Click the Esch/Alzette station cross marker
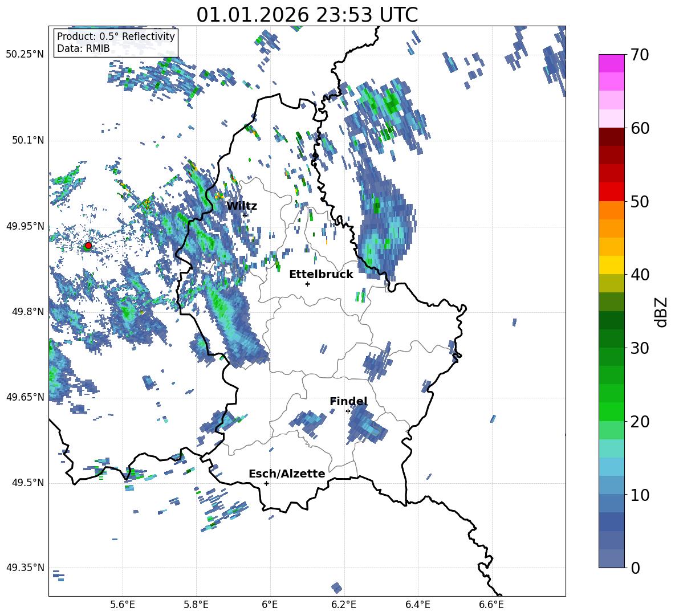The width and height of the screenshot is (675, 616). [x=266, y=483]
